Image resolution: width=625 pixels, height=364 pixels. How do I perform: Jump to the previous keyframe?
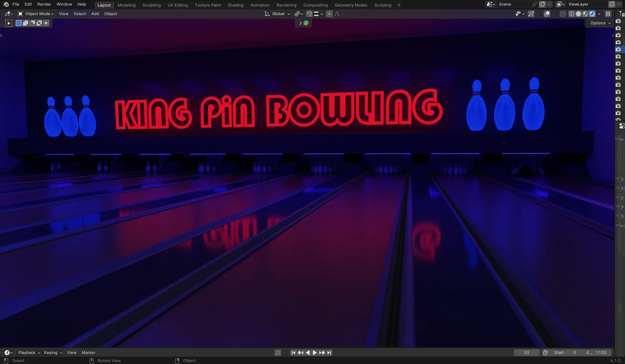pyautogui.click(x=300, y=353)
